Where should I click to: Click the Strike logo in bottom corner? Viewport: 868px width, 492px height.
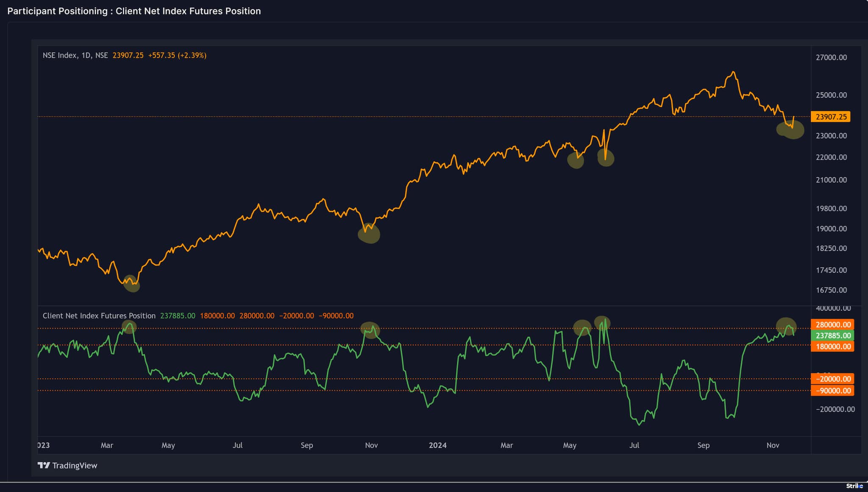point(854,486)
